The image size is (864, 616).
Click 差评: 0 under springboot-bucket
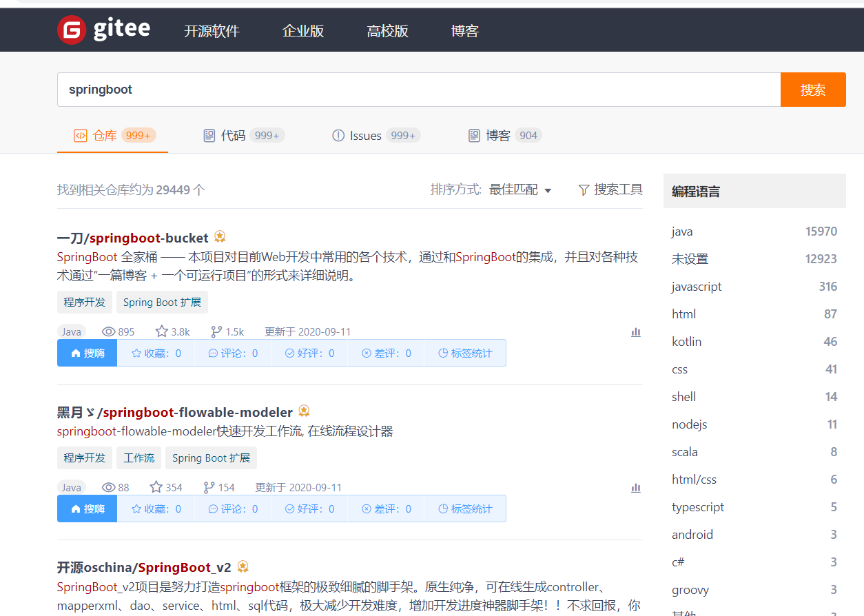(386, 353)
